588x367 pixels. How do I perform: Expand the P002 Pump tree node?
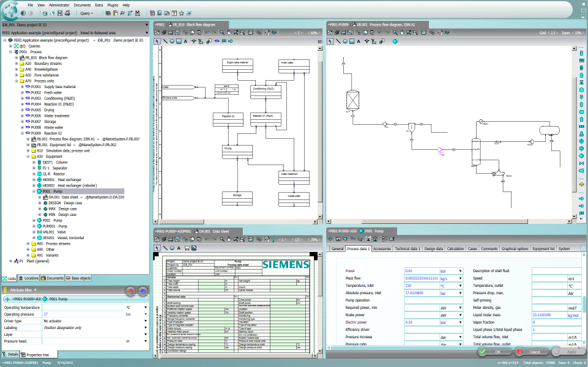pyautogui.click(x=34, y=220)
